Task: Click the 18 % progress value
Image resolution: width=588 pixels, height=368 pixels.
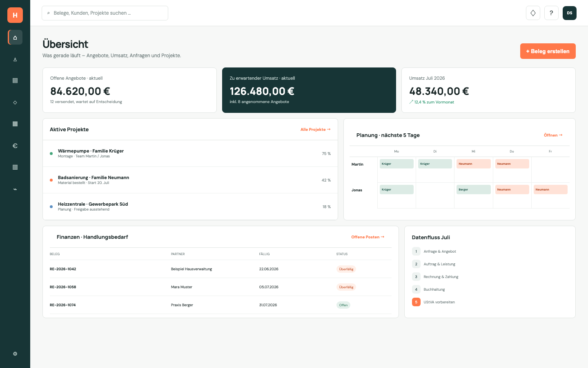Action: (x=327, y=207)
